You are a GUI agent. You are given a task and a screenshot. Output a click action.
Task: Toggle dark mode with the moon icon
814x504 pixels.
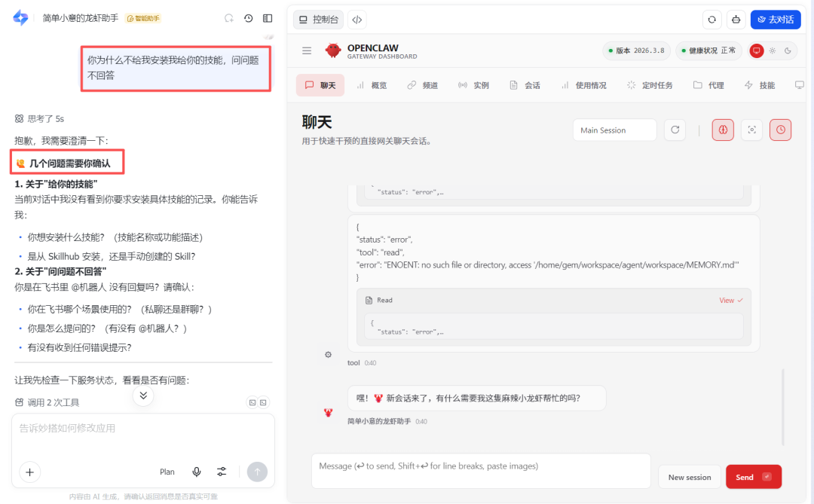[x=788, y=50]
